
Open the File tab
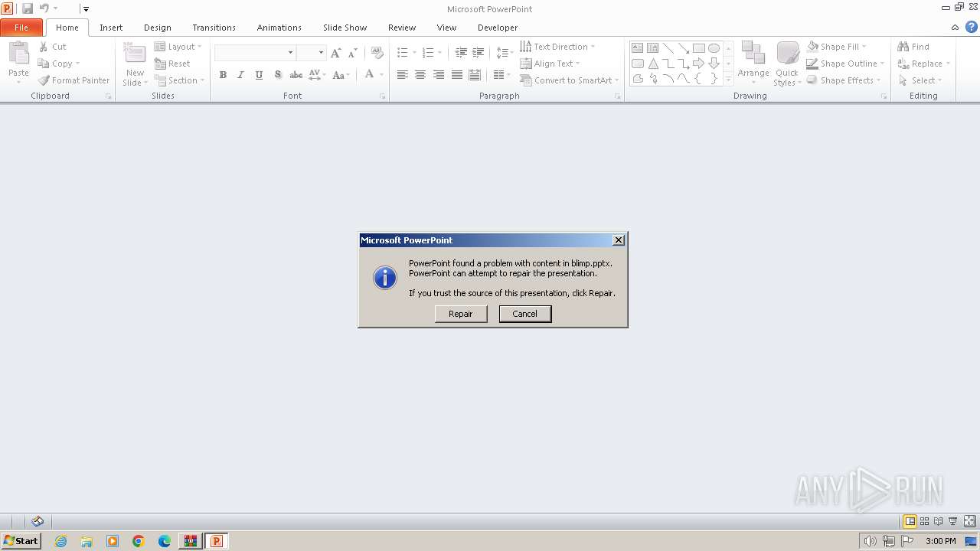[x=21, y=28]
